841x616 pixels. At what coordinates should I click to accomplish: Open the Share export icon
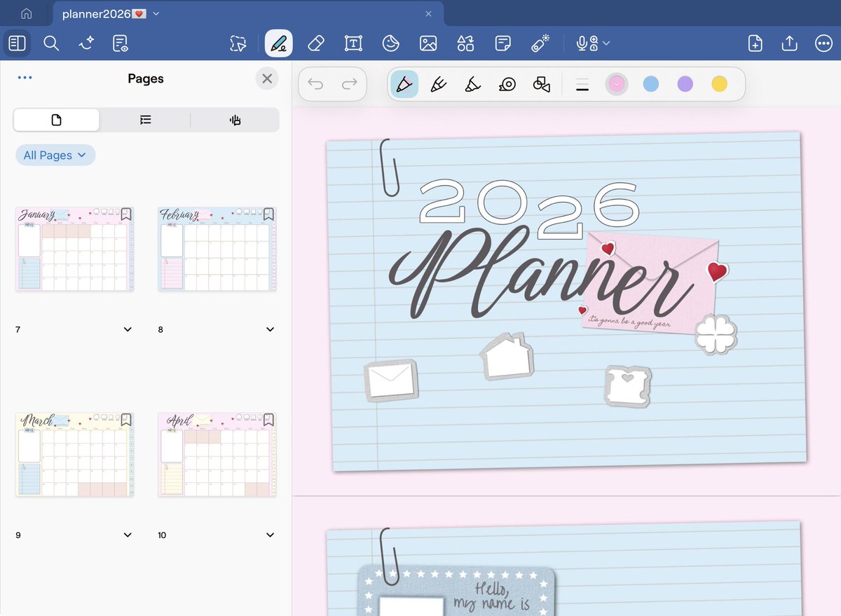pyautogui.click(x=789, y=43)
